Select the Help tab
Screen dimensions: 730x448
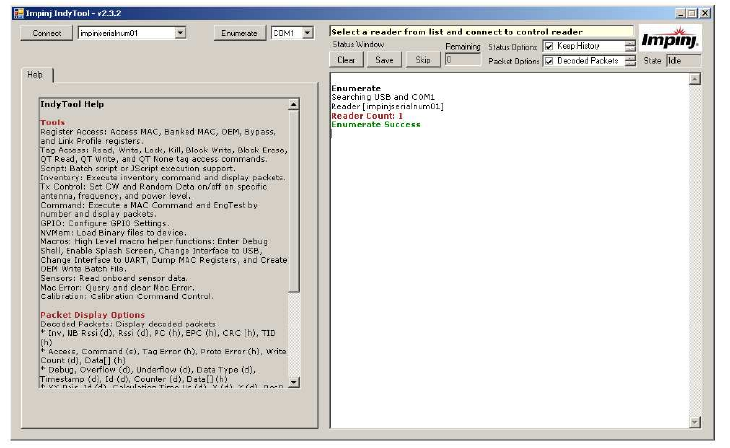pos(36,75)
